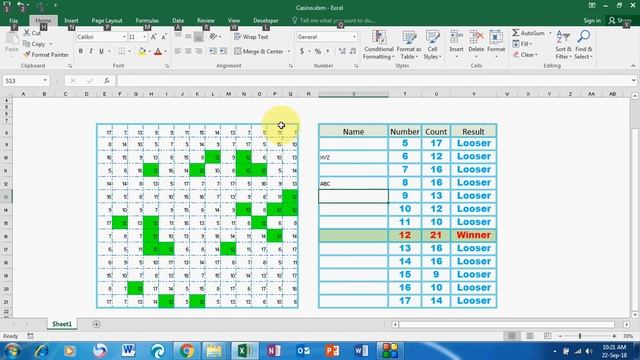Image resolution: width=640 pixels, height=360 pixels.
Task: Open the Review tab
Action: (x=206, y=20)
